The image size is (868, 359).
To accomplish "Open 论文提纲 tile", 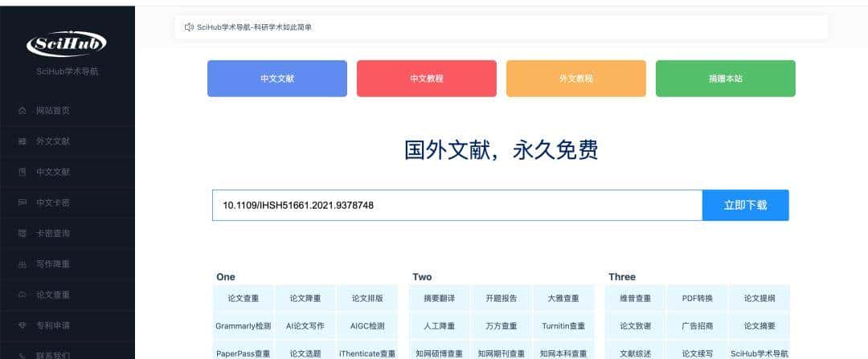I will point(759,298).
